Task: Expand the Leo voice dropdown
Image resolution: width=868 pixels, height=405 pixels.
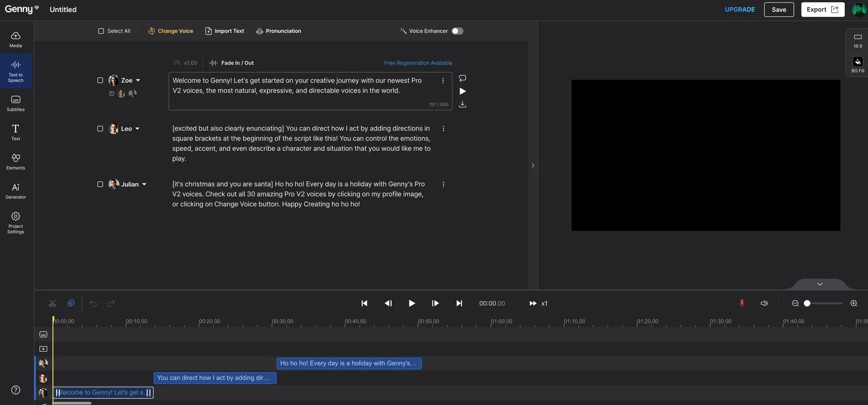Action: pyautogui.click(x=137, y=128)
